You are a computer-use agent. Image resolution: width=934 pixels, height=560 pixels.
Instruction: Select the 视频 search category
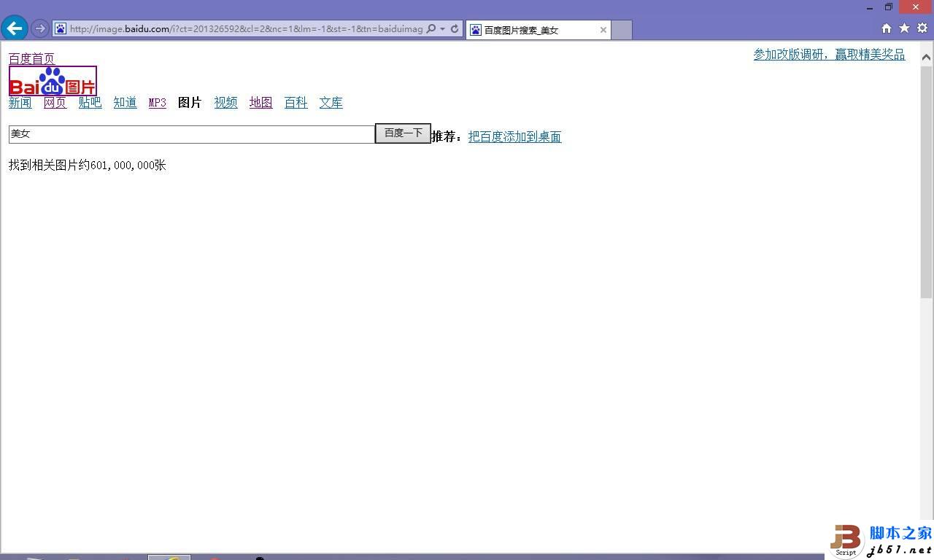225,102
